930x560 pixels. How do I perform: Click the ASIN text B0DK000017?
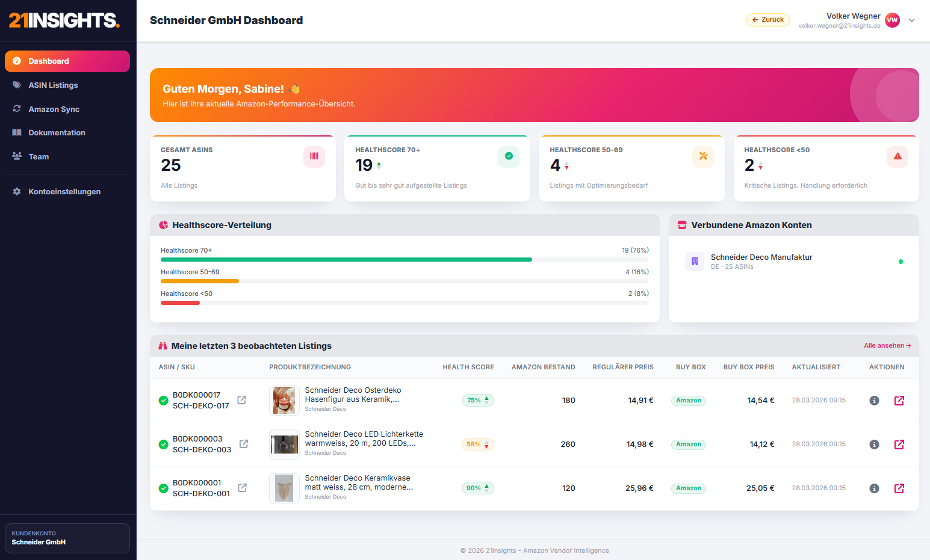[197, 395]
